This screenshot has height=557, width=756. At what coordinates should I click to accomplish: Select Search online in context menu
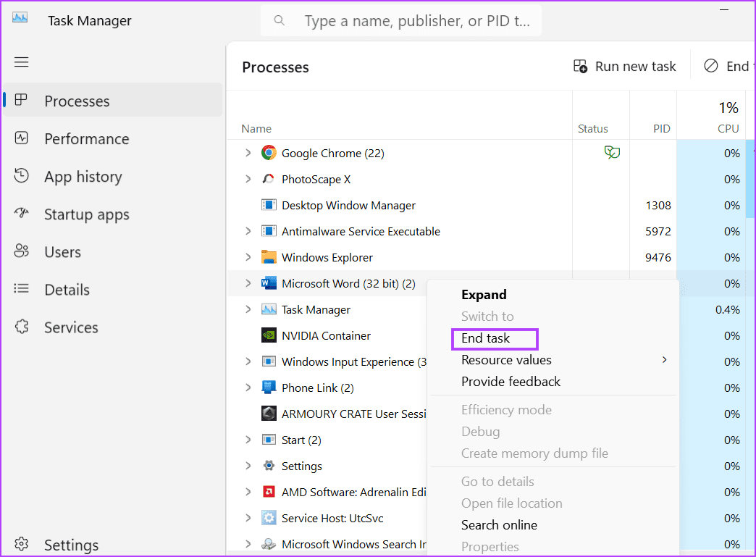click(x=499, y=524)
